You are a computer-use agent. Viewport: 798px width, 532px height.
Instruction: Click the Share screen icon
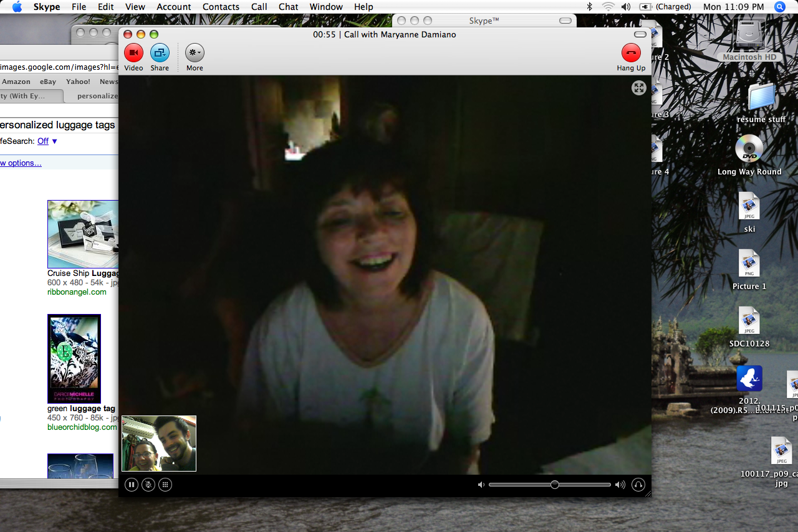click(160, 53)
